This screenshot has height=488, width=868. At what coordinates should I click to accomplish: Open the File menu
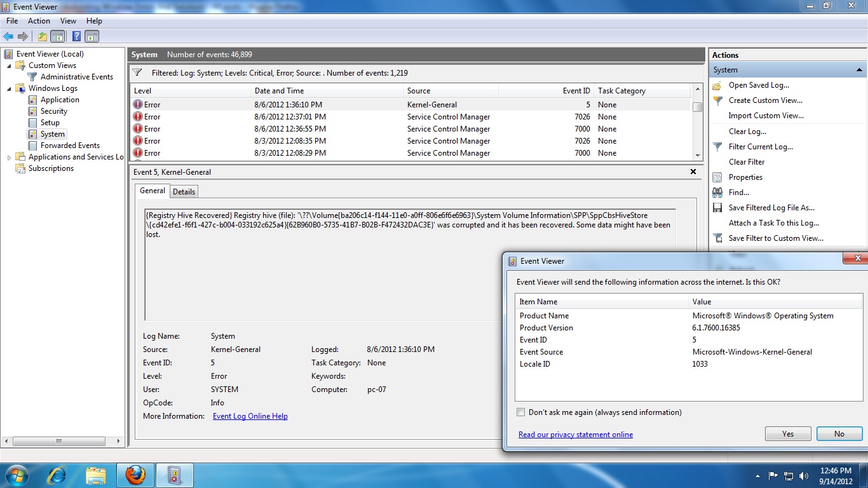pos(12,21)
